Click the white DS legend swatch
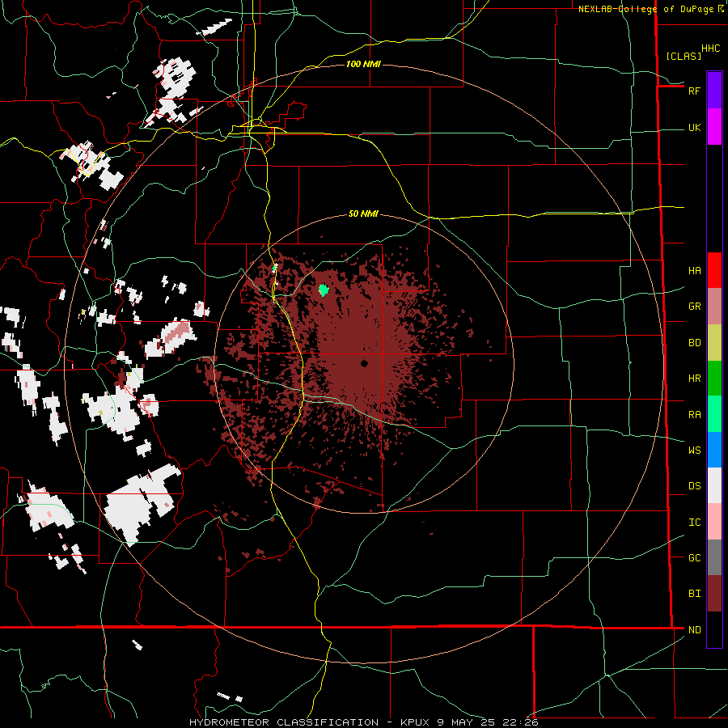Image resolution: width=728 pixels, height=728 pixels. tap(714, 485)
